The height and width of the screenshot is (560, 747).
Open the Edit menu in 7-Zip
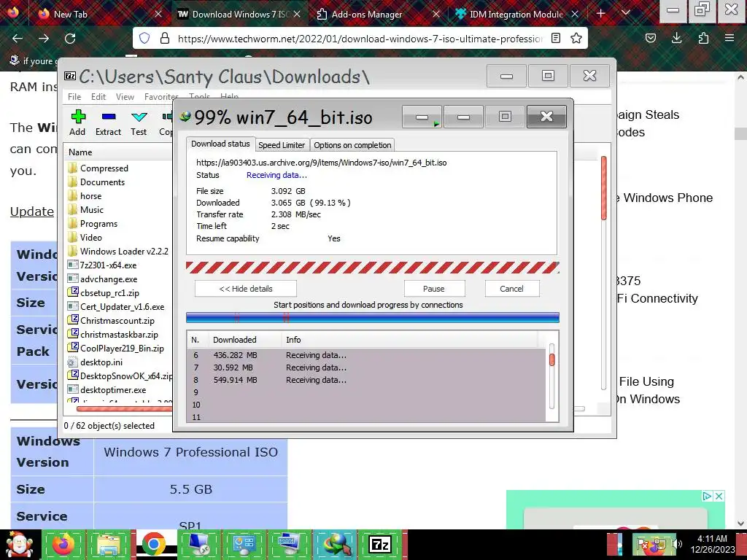click(x=98, y=97)
